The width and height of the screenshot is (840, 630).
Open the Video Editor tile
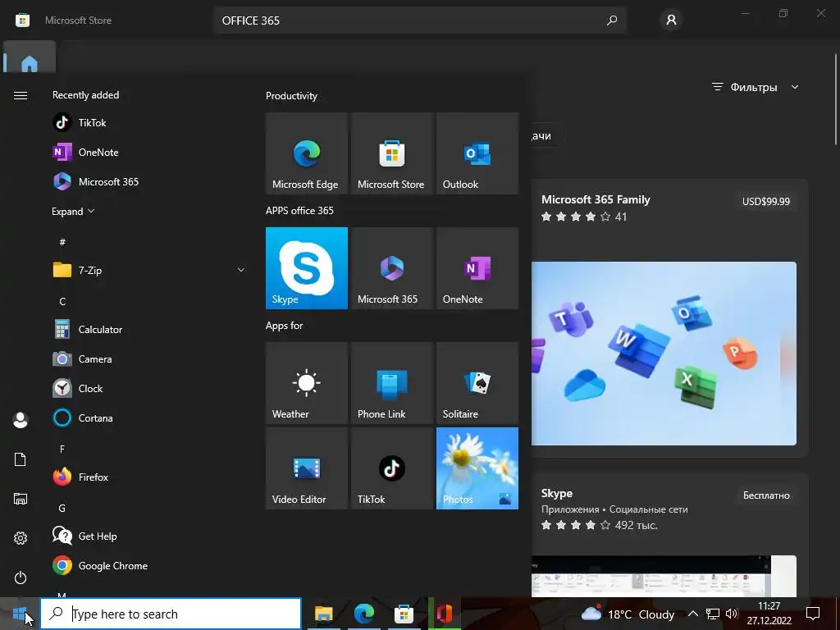click(x=307, y=468)
